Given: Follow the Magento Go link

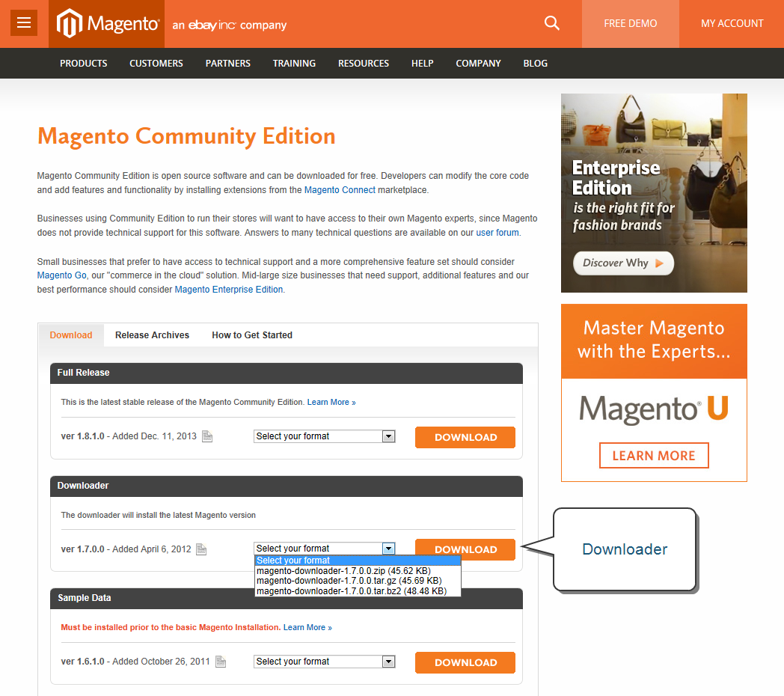Looking at the screenshot, I should click(61, 275).
